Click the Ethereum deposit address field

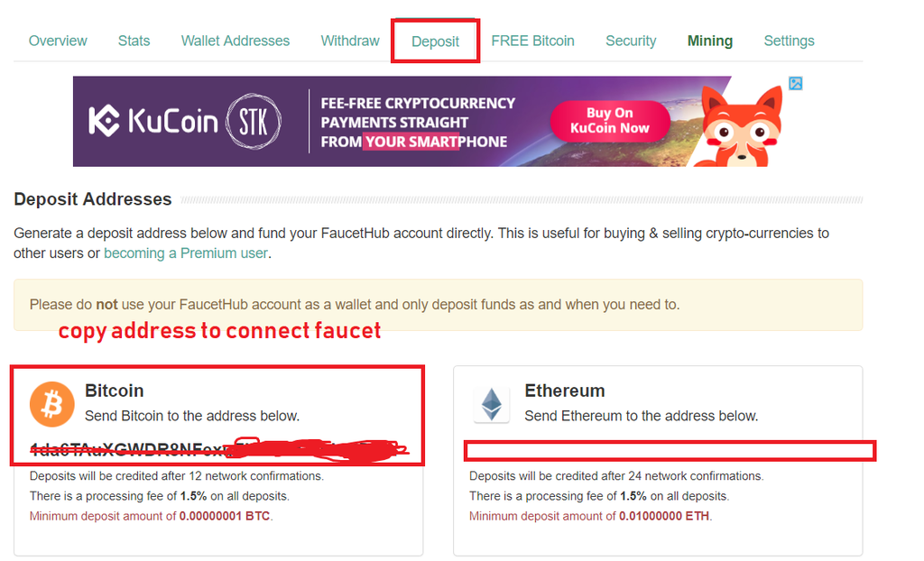pyautogui.click(x=670, y=450)
